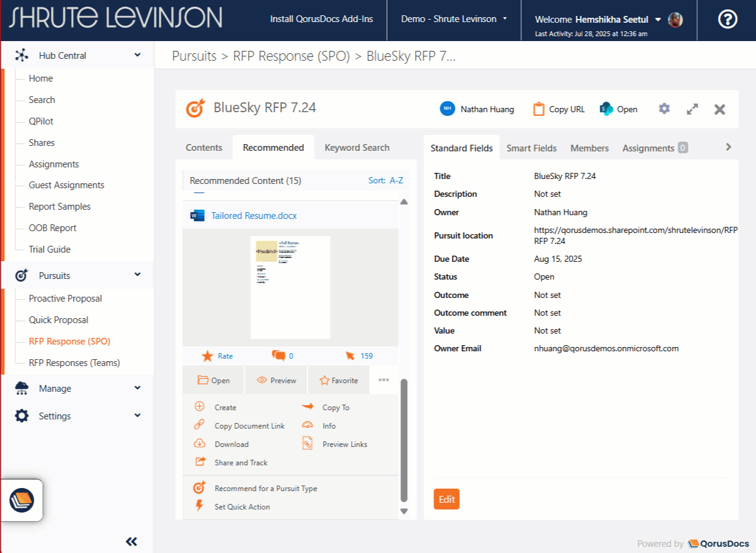
Task: Open pursuit settings gear icon
Action: pyautogui.click(x=664, y=109)
